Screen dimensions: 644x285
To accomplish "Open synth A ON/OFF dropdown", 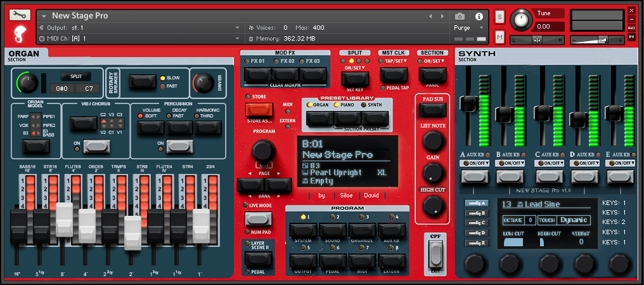I will point(477,163).
